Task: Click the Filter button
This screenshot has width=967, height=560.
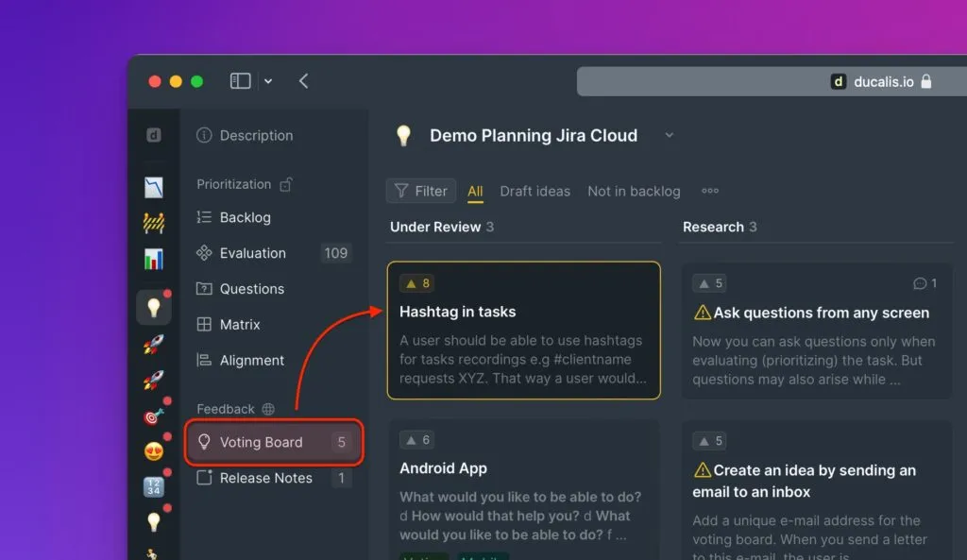Action: (421, 191)
